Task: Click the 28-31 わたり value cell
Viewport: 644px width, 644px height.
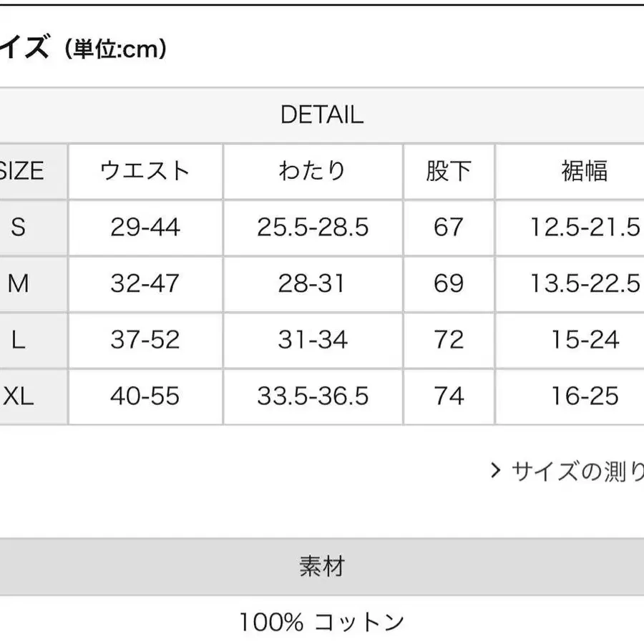Action: coord(313,283)
